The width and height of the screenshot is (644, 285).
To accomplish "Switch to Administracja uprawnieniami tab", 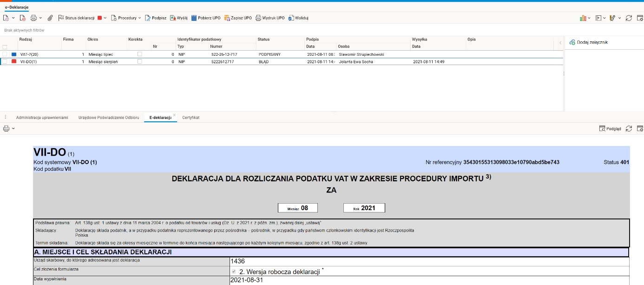I will (42, 118).
